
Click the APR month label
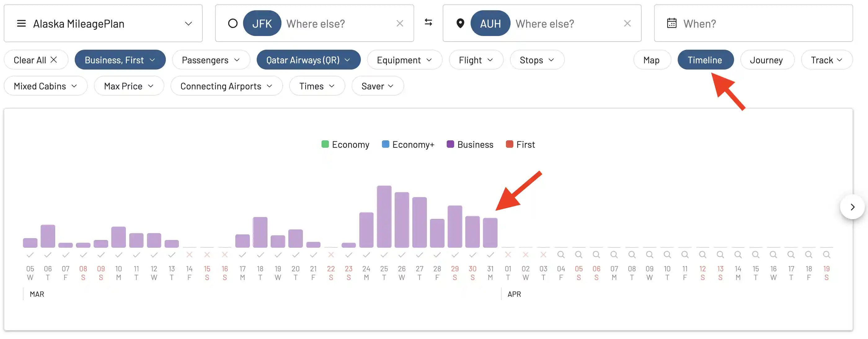(x=514, y=295)
